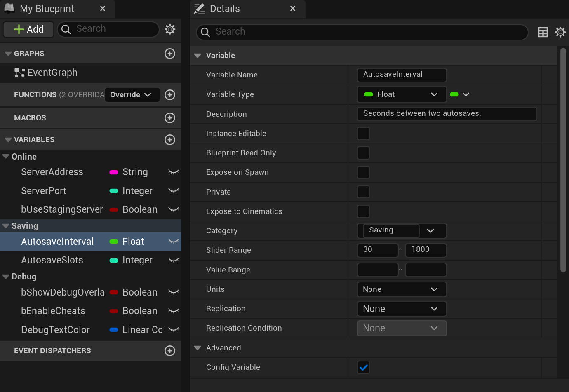Screen dimensions: 569x392
Task: Click the My Blueprint book icon
Action: coord(9,8)
